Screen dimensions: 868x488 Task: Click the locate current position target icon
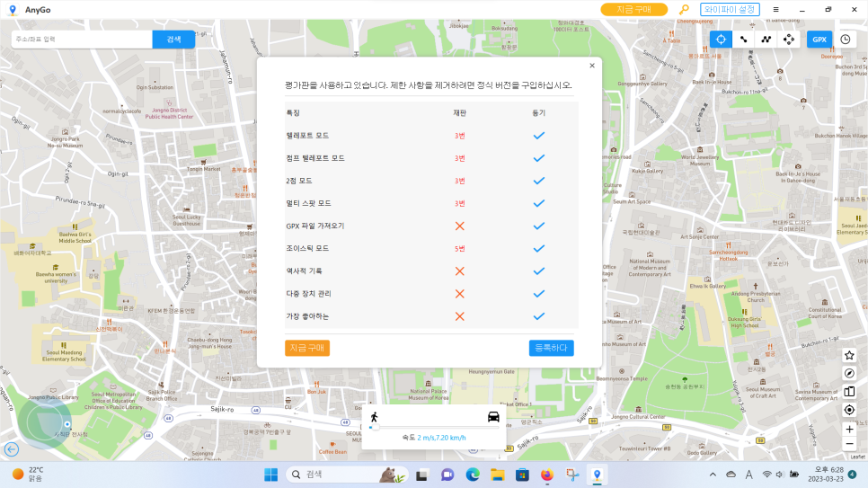pos(849,410)
